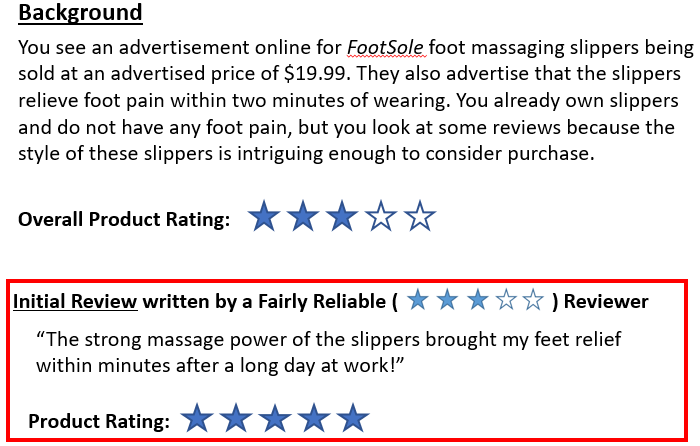This screenshot has height=446, width=700.
Task: Click the underlined Background heading
Action: pyautogui.click(x=80, y=13)
